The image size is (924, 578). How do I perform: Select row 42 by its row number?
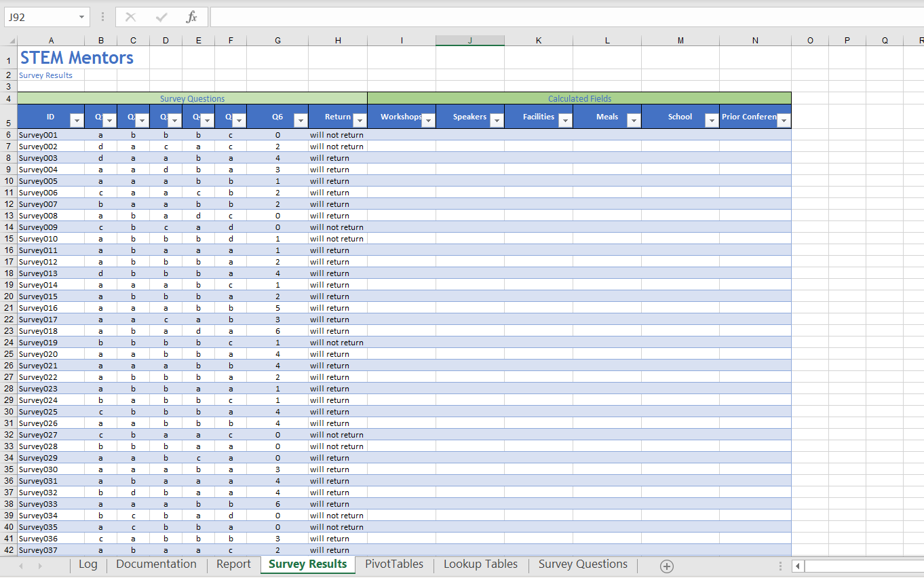pyautogui.click(x=8, y=550)
